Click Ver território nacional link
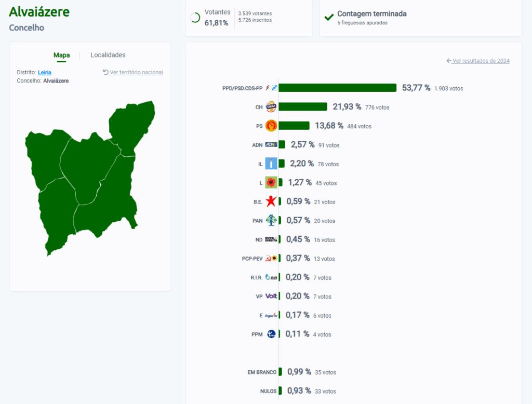Image resolution: width=532 pixels, height=404 pixels. tap(133, 73)
